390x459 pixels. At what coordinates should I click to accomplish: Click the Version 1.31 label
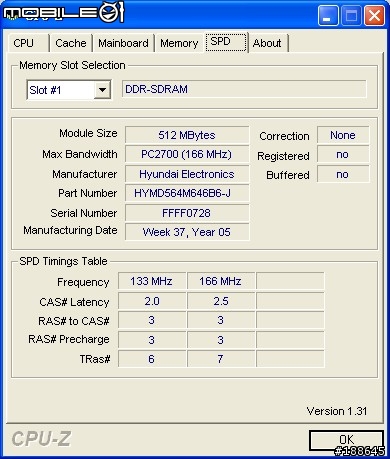point(337,411)
